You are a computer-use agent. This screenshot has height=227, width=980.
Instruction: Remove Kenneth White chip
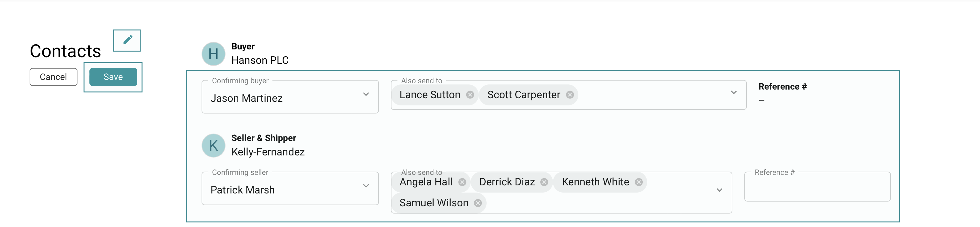pyautogui.click(x=639, y=182)
